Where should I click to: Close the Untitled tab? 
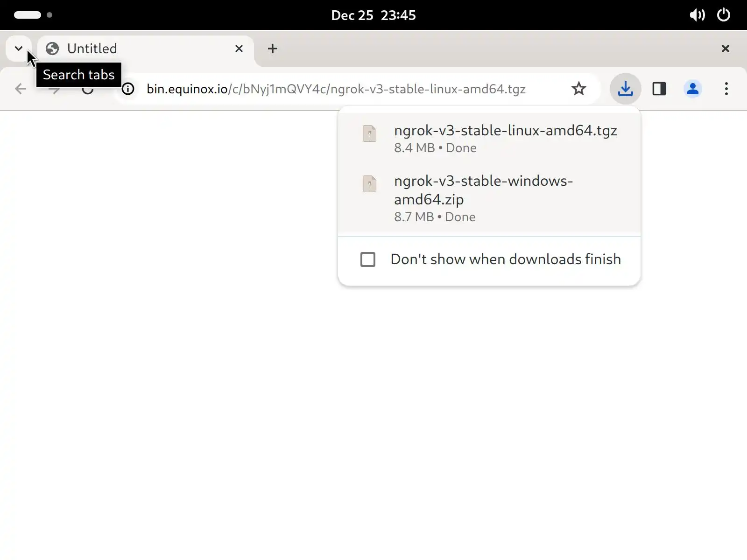click(x=239, y=49)
